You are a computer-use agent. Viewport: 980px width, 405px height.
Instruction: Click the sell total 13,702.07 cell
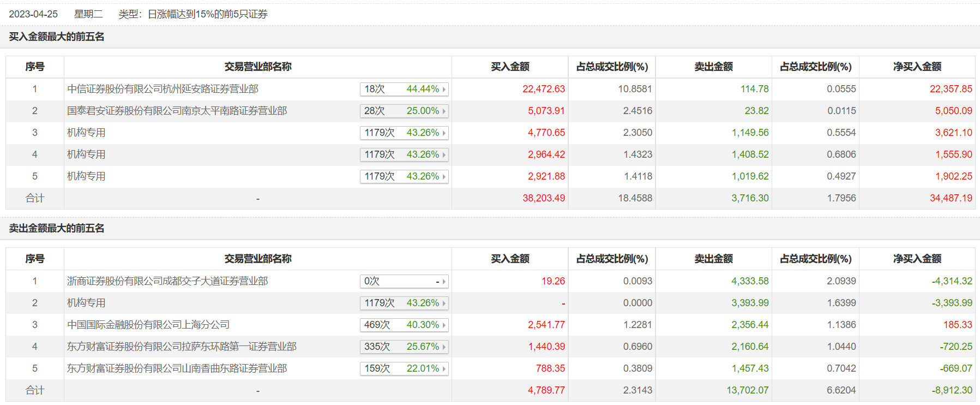(x=747, y=390)
